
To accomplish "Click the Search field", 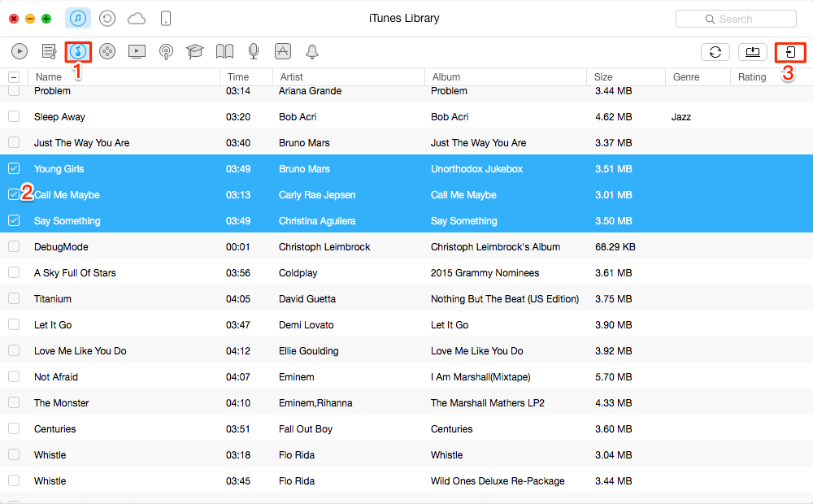I will tap(736, 20).
